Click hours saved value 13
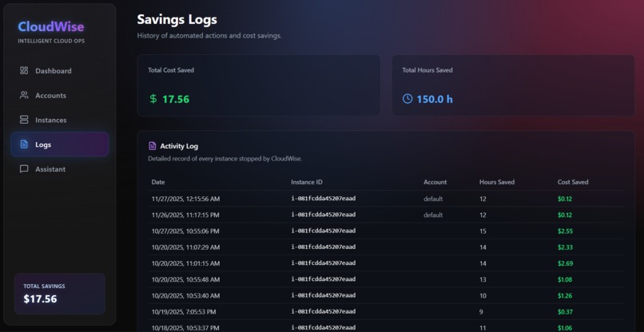This screenshot has height=332, width=644. (x=483, y=279)
